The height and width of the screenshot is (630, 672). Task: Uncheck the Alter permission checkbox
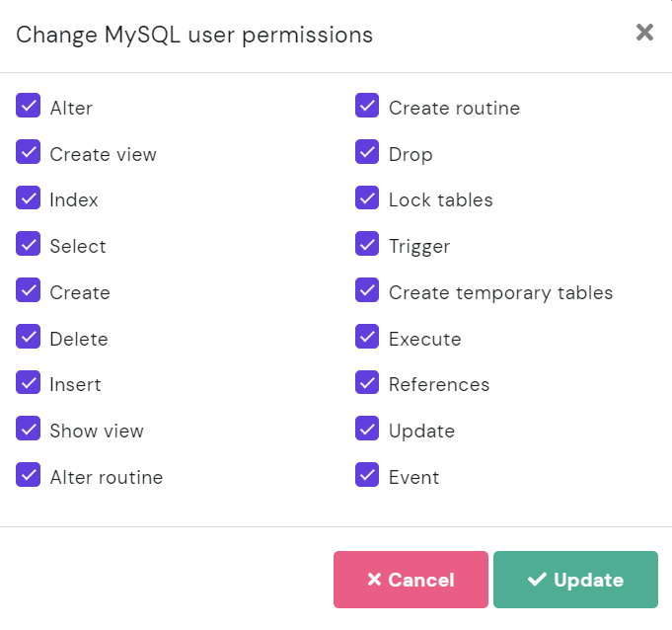pos(29,106)
